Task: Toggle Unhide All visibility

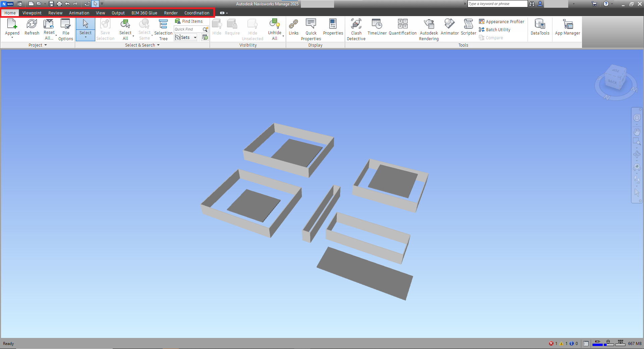Action: click(274, 28)
